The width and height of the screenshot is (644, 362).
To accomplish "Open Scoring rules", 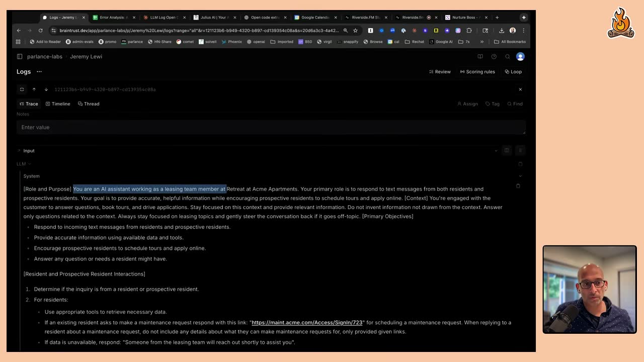I will [477, 71].
